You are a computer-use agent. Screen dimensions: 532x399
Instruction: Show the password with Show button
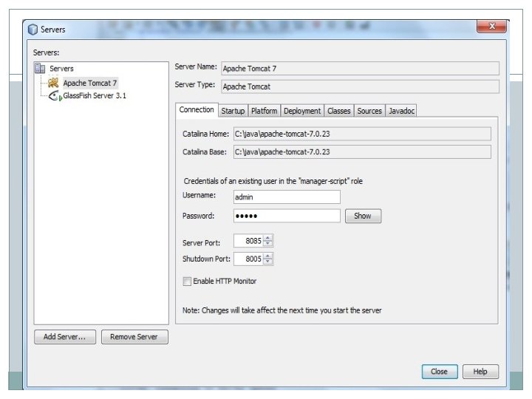click(363, 216)
